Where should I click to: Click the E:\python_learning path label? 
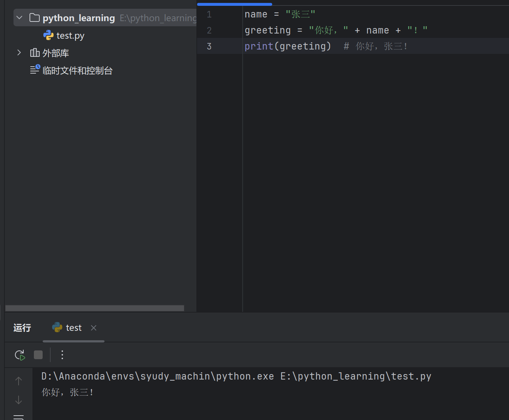coord(158,18)
